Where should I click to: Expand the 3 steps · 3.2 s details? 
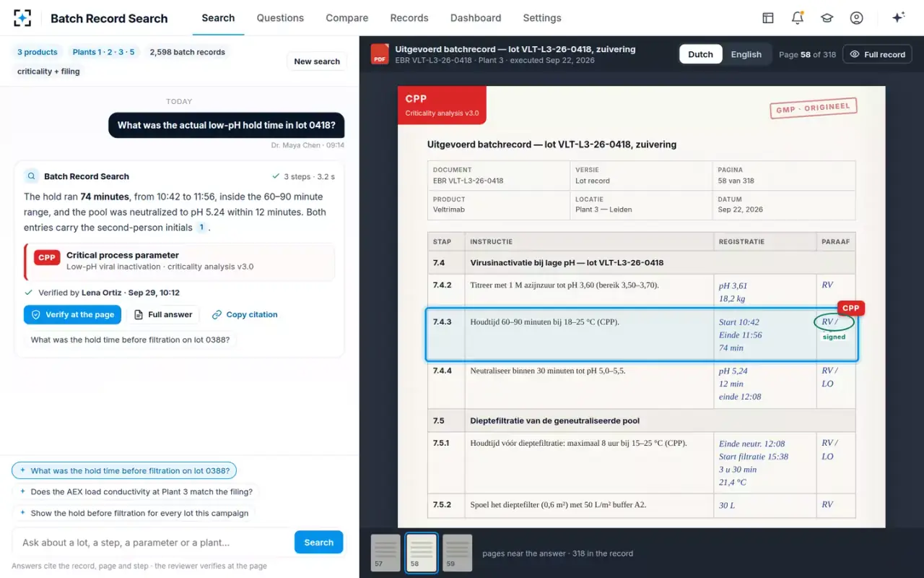pos(303,176)
